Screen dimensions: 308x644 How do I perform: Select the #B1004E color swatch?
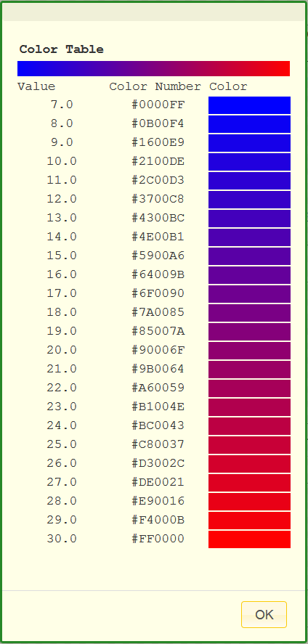pos(249,407)
